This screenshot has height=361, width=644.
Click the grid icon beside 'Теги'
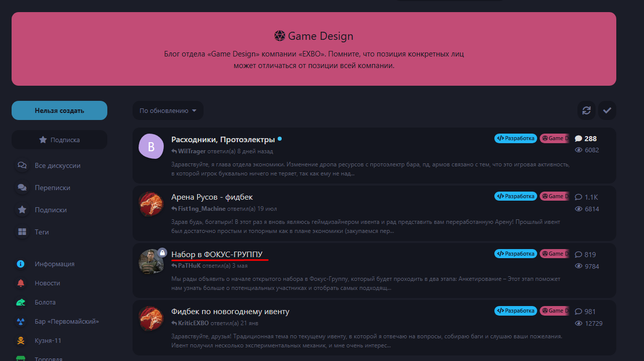point(22,232)
